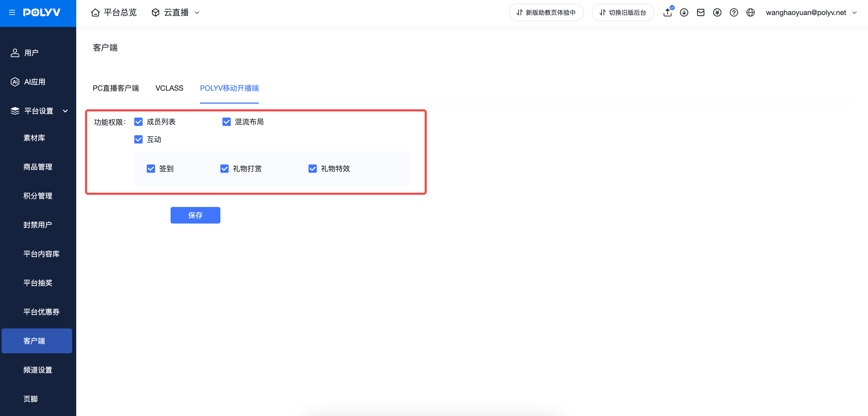Screen dimensions: 868x416
Task: Click the 功能权限 field label
Action: click(110, 122)
